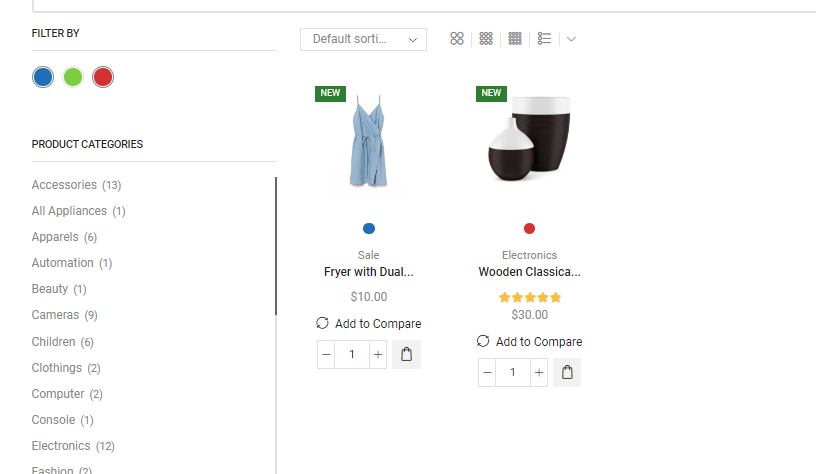Click the five-star rating of Wooden Classical
The height and width of the screenshot is (474, 816).
(x=530, y=298)
